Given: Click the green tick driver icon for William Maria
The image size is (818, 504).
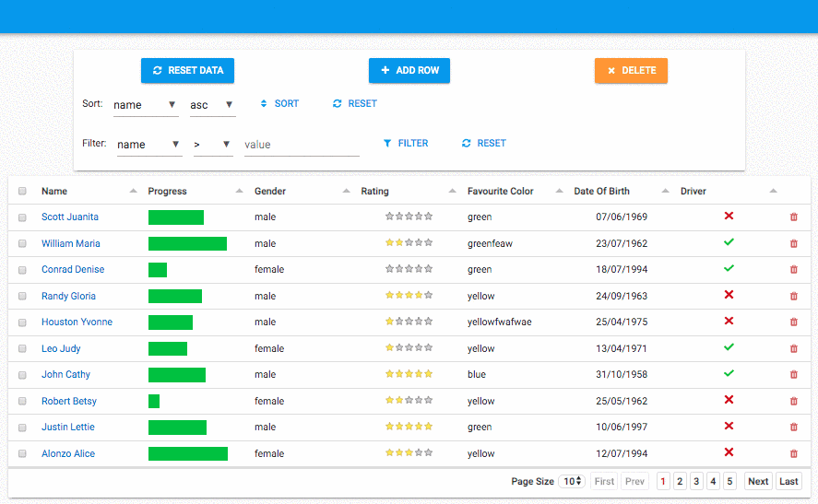Looking at the screenshot, I should [729, 241].
